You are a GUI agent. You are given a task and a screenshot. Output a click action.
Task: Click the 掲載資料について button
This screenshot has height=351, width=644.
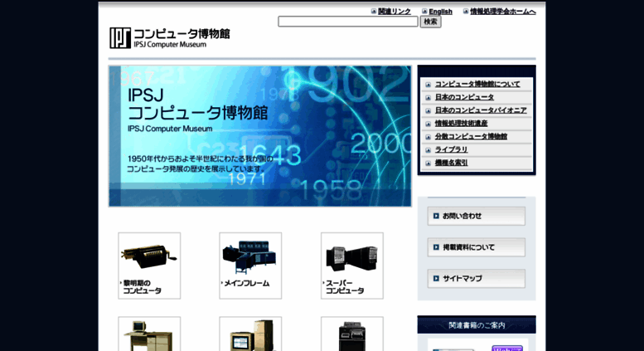pos(476,247)
